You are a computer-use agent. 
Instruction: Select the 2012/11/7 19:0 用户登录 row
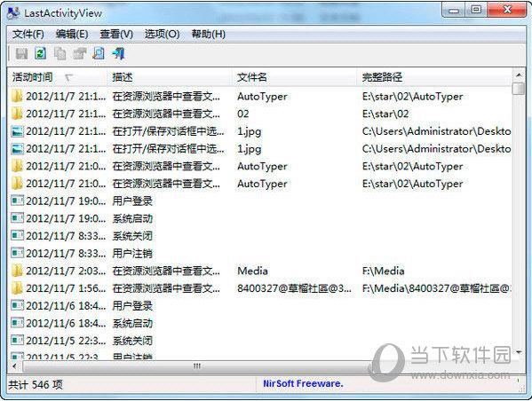[x=259, y=200]
